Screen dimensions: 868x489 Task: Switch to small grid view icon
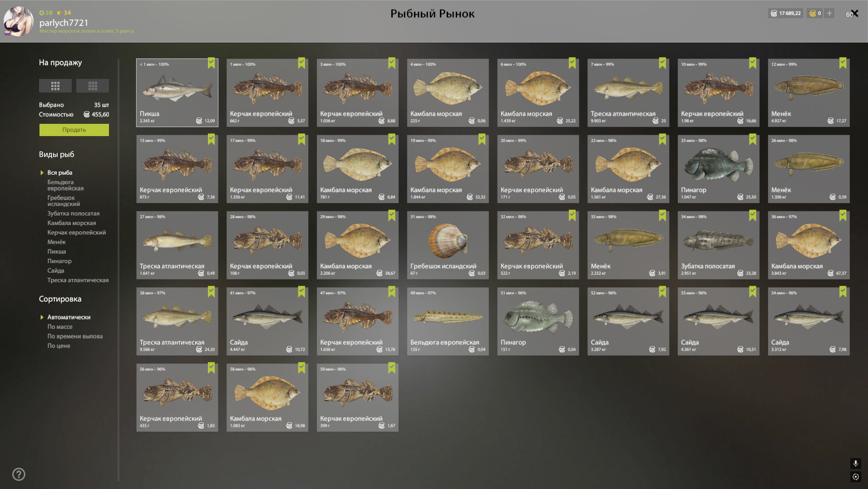click(93, 86)
